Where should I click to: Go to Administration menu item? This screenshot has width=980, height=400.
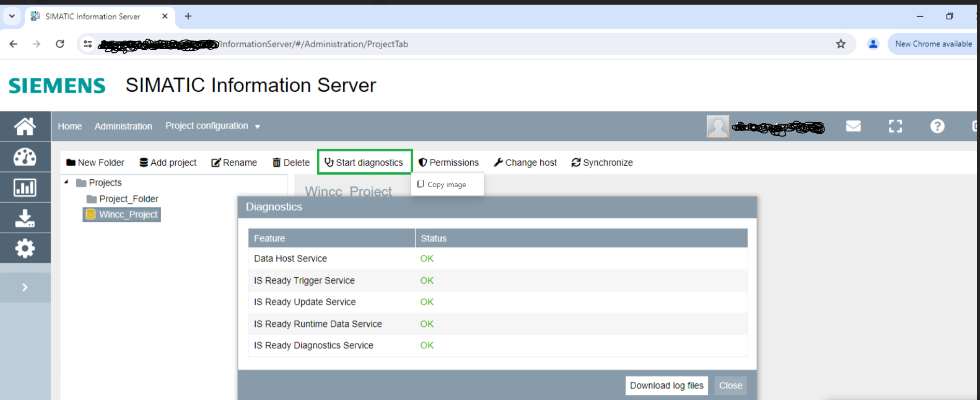pos(123,126)
